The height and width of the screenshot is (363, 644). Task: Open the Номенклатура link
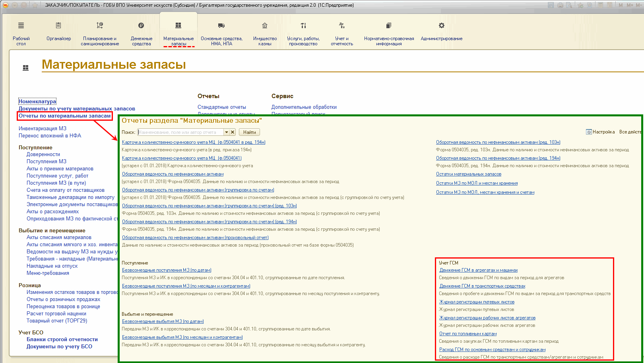[x=37, y=101]
